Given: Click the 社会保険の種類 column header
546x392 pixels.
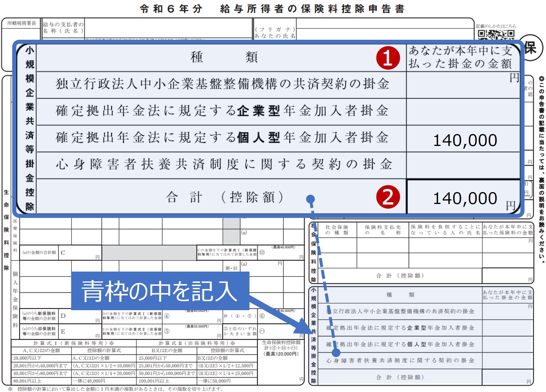Looking at the screenshot, I should 337,230.
